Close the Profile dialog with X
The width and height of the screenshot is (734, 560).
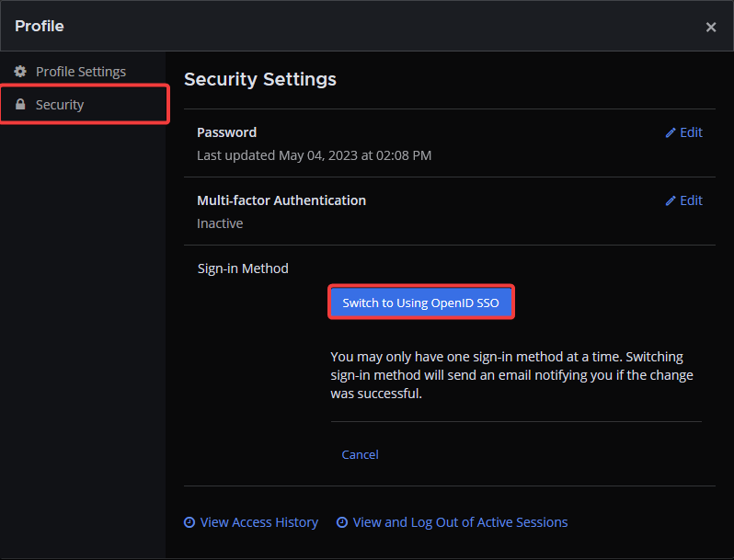coord(711,28)
